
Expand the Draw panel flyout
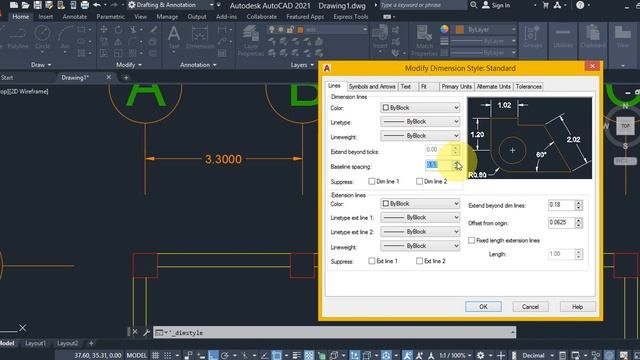(41, 65)
